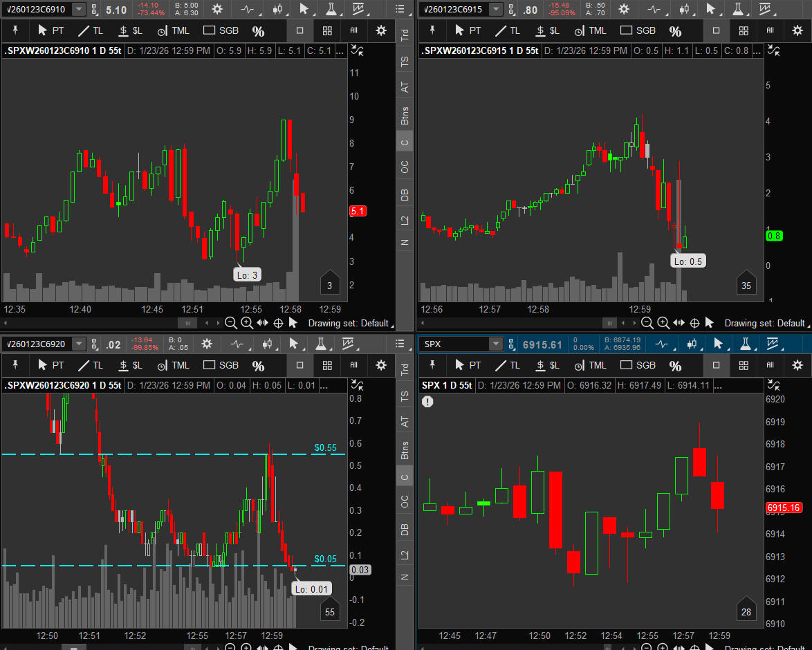Click zoom in magnifier under the 6910 chart
The image size is (812, 650).
click(246, 323)
